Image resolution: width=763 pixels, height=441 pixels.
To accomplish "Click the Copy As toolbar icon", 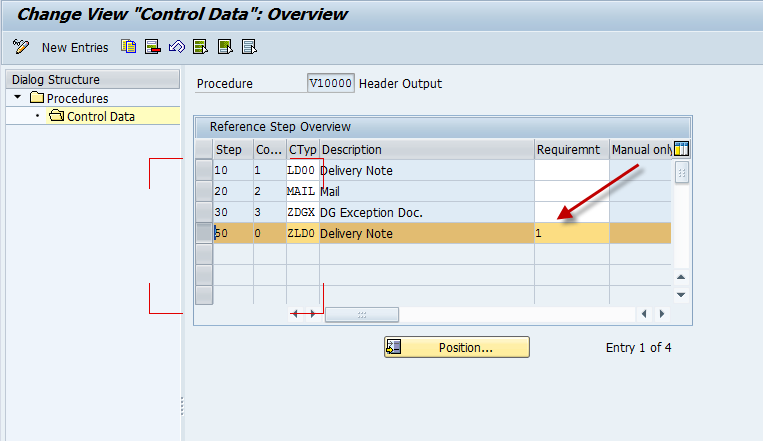I will [x=128, y=47].
